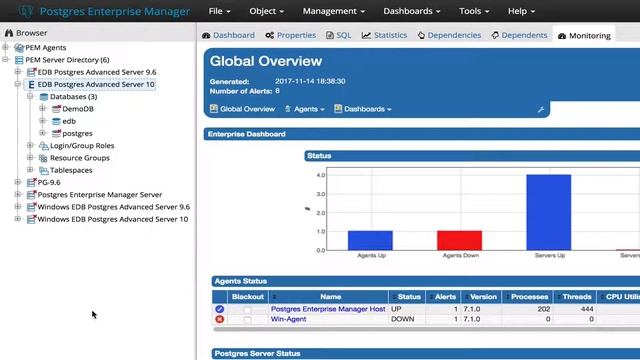Click the wrench settings icon in Global Overview
This screenshot has width=640, height=360.
click(541, 109)
